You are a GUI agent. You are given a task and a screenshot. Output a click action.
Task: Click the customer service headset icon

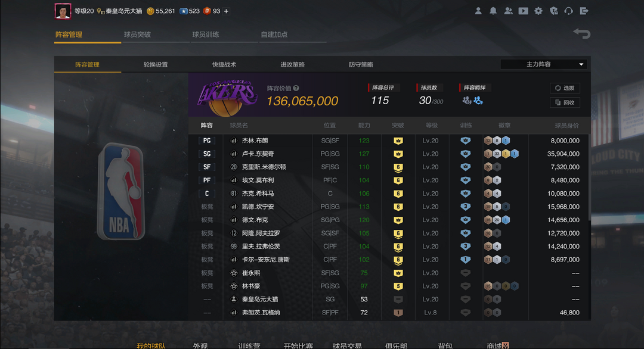tap(568, 11)
